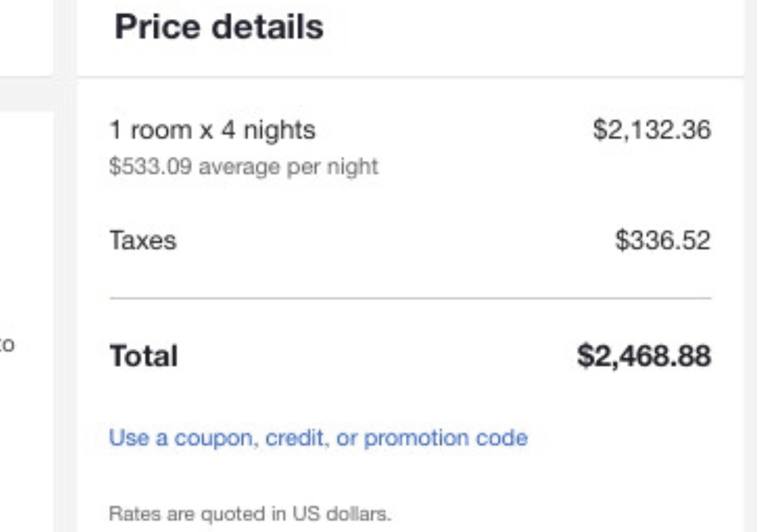Screen dimensions: 757x532
Task: Click the "Rates are quoted in US dollars" note
Action: click(250, 514)
